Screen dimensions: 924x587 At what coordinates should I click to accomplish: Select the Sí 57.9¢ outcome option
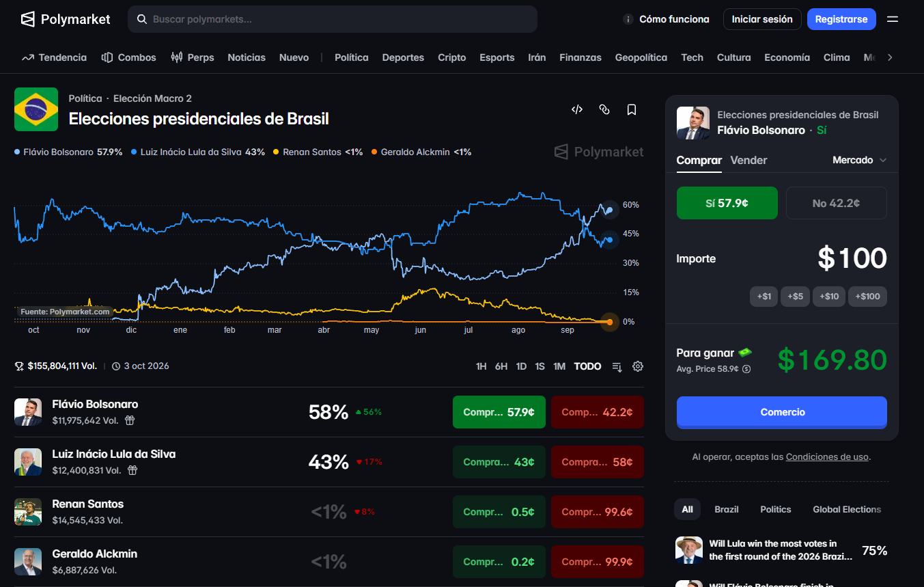(x=727, y=203)
